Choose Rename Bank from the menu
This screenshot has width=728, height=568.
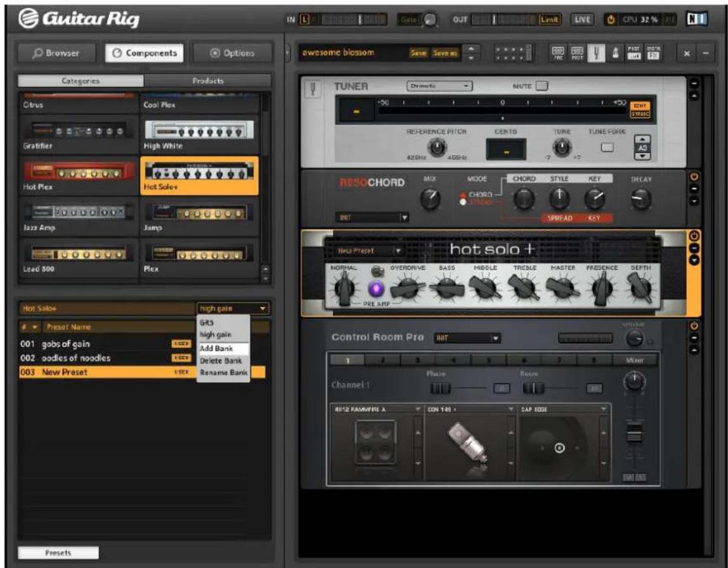224,373
